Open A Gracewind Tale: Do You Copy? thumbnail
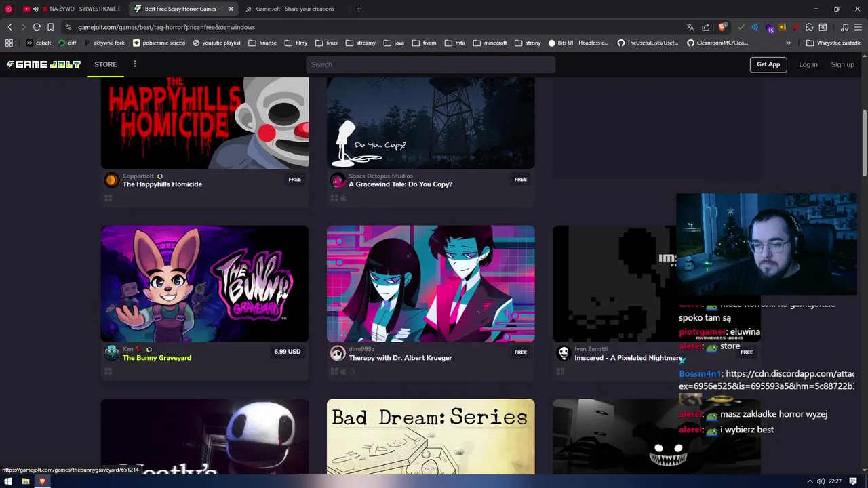 click(x=431, y=122)
